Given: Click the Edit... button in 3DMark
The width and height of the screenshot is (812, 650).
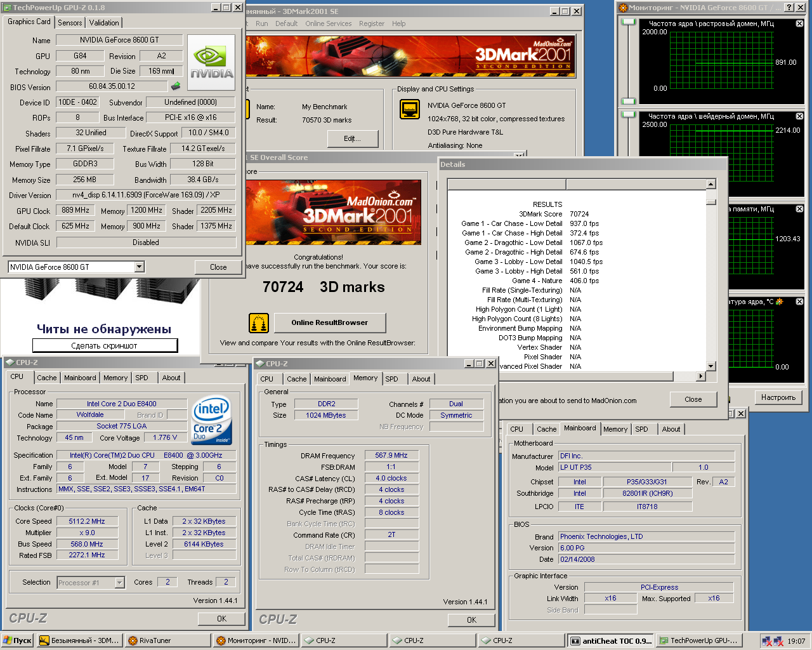Looking at the screenshot, I should (x=353, y=138).
